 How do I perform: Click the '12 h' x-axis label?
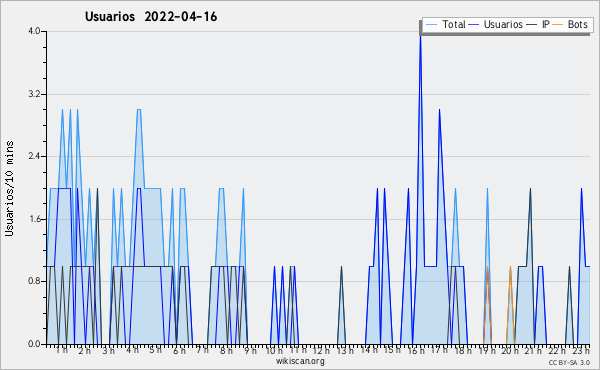[321, 350]
